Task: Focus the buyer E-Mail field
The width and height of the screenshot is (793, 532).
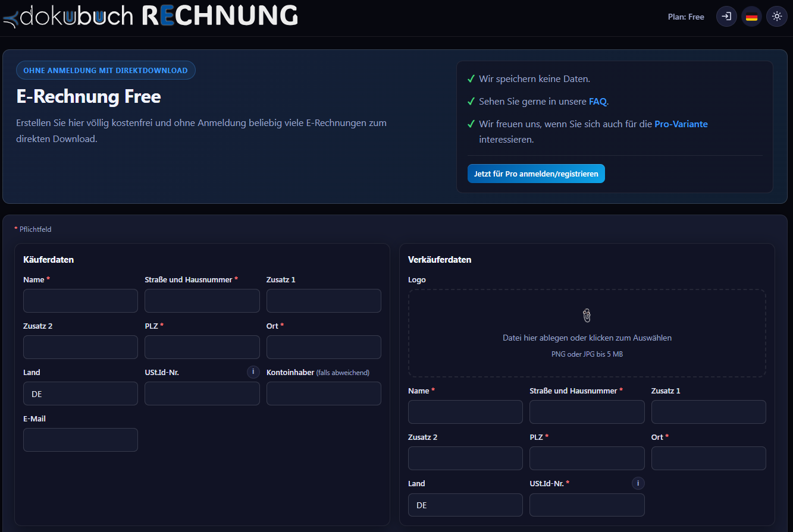Action: point(80,440)
